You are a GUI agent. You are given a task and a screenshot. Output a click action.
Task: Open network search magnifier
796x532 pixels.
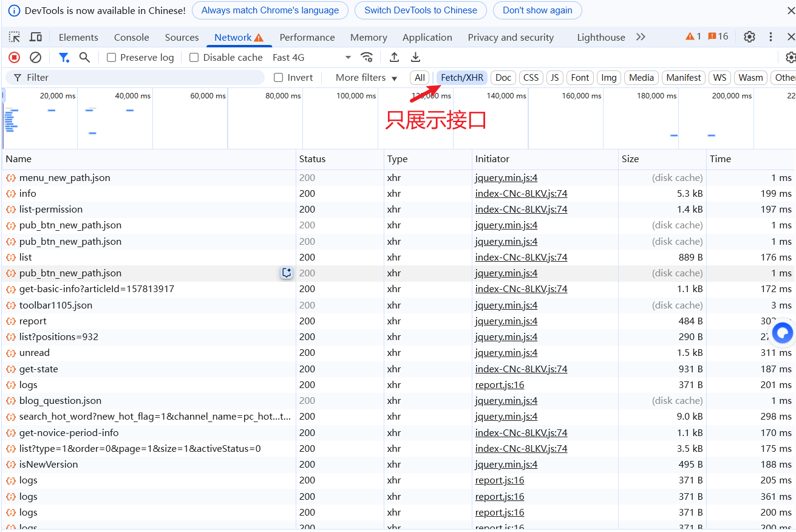click(84, 58)
